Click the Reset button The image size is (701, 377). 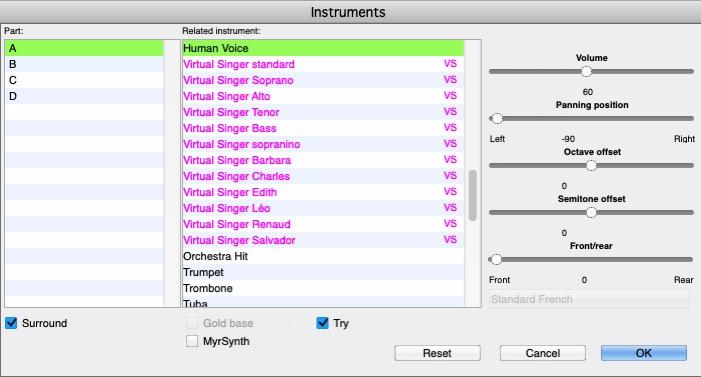click(x=437, y=353)
